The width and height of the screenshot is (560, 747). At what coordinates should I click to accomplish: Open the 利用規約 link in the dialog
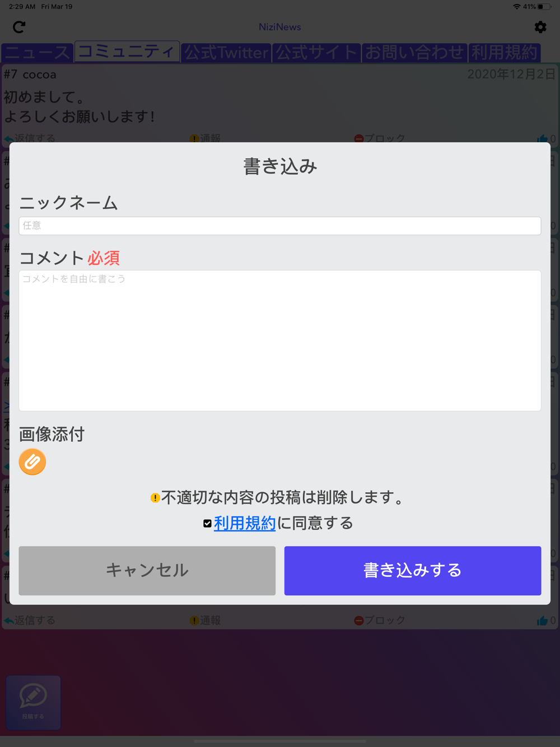245,523
